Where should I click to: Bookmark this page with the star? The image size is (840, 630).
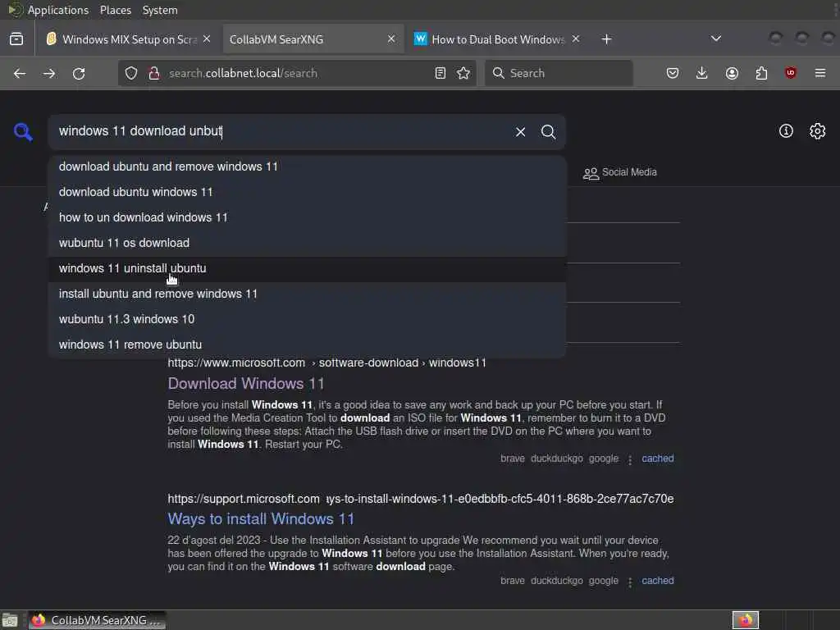[x=463, y=73]
